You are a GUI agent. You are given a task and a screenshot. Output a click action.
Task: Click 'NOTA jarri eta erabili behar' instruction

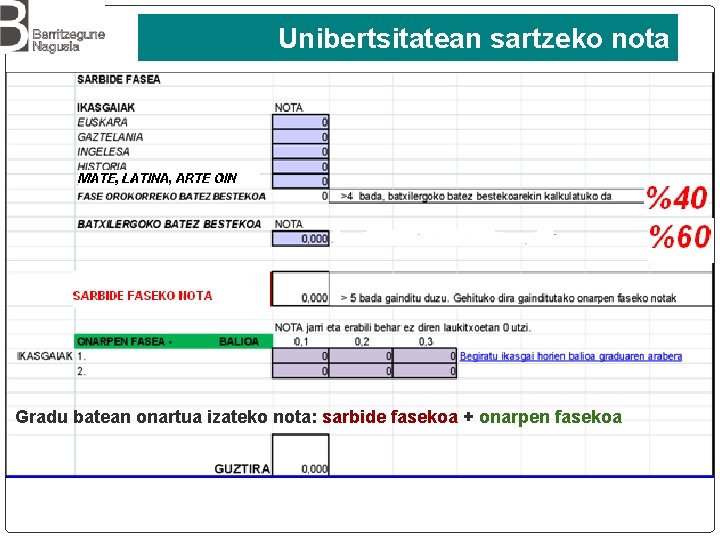coord(403,328)
